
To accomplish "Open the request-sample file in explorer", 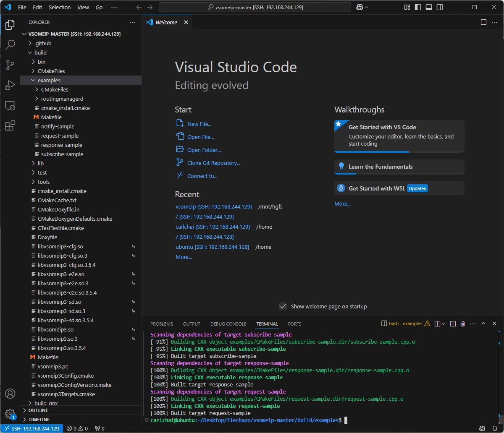I will 81,136.
